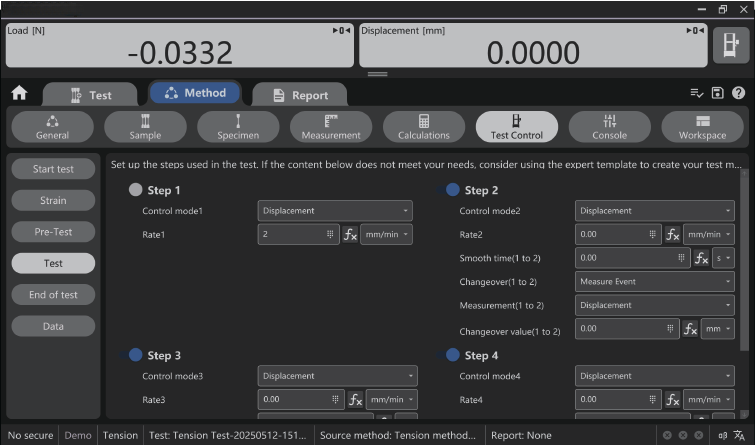Toggle the Step 4 enable indicator
755x446 pixels.
453,355
